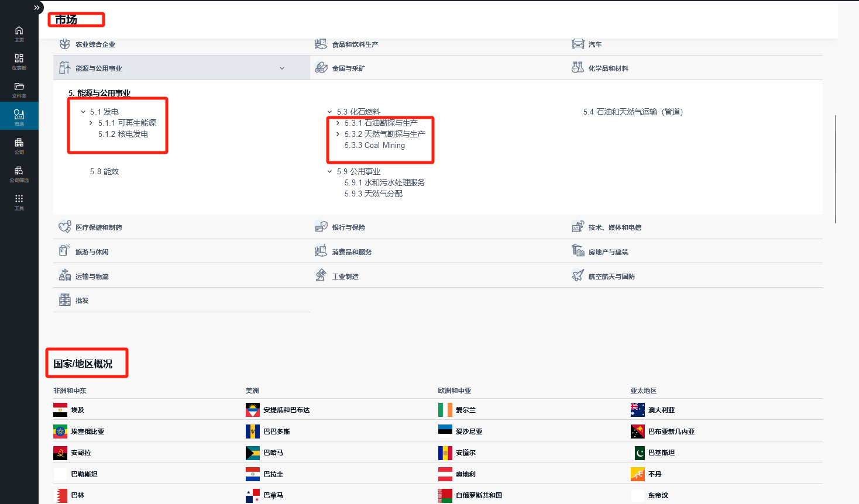Click the 医疗保健和制药 industry icon
This screenshot has height=504, width=859.
[64, 227]
